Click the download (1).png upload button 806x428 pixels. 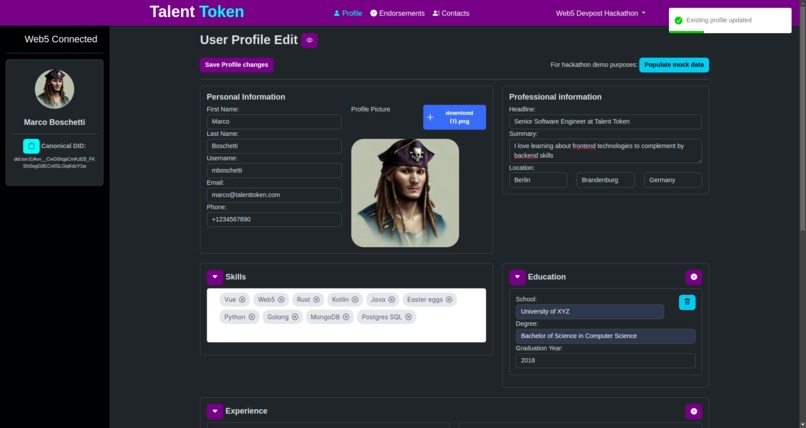(454, 117)
